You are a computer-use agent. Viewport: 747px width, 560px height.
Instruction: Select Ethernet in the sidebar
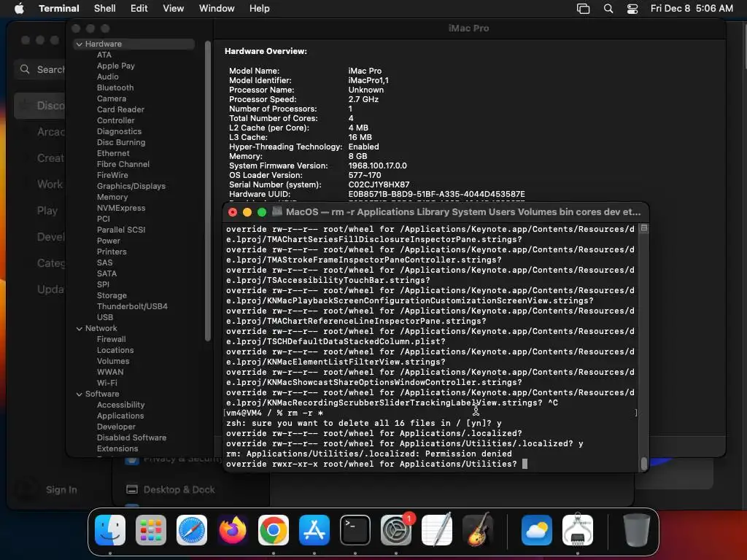point(113,153)
